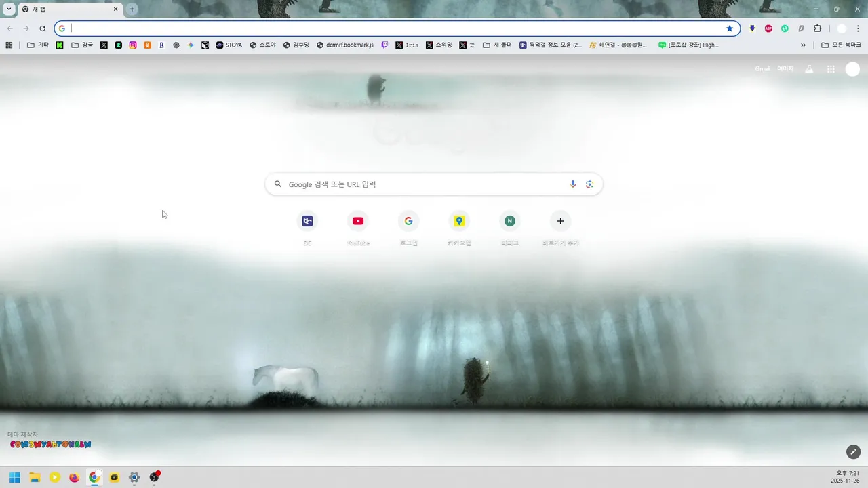The height and width of the screenshot is (488, 868).
Task: Open the 모든 북마크 folder
Action: [840, 45]
